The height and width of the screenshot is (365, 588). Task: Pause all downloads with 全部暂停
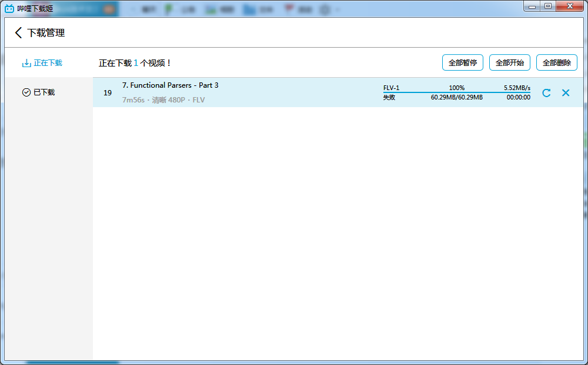pos(463,63)
